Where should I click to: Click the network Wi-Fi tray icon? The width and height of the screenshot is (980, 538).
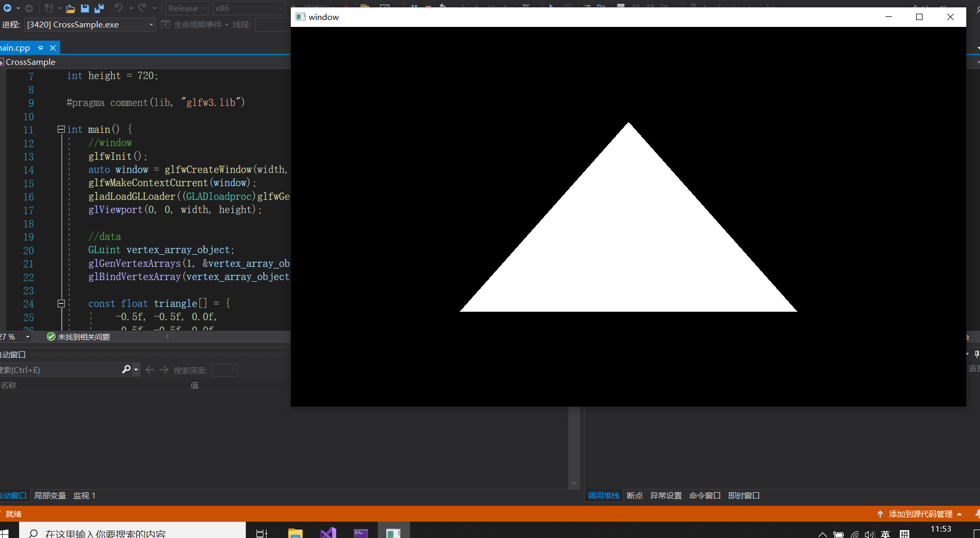(x=854, y=534)
